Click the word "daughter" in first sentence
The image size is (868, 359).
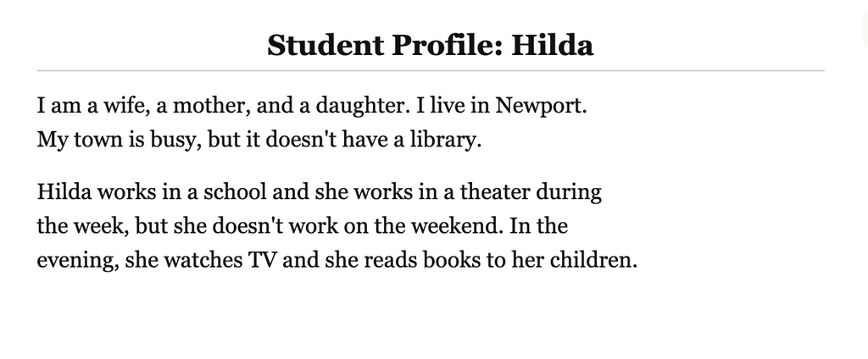(x=359, y=104)
